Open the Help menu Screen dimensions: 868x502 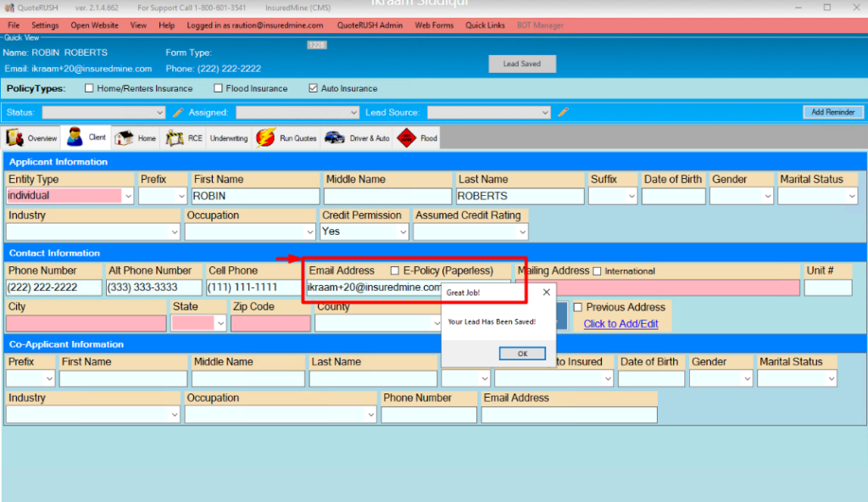point(166,25)
